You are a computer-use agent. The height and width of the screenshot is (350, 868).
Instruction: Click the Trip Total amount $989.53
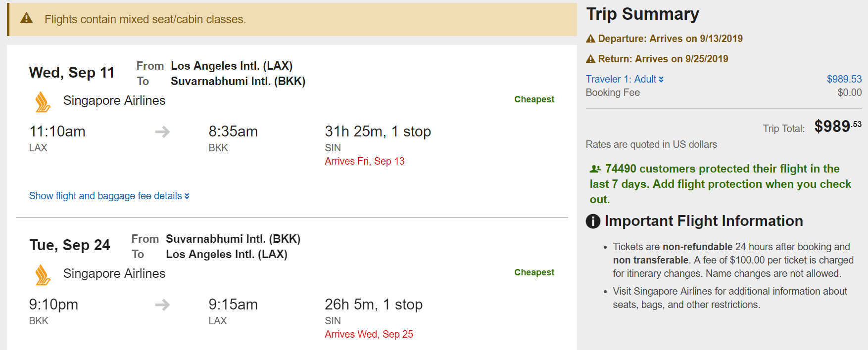[x=837, y=127]
